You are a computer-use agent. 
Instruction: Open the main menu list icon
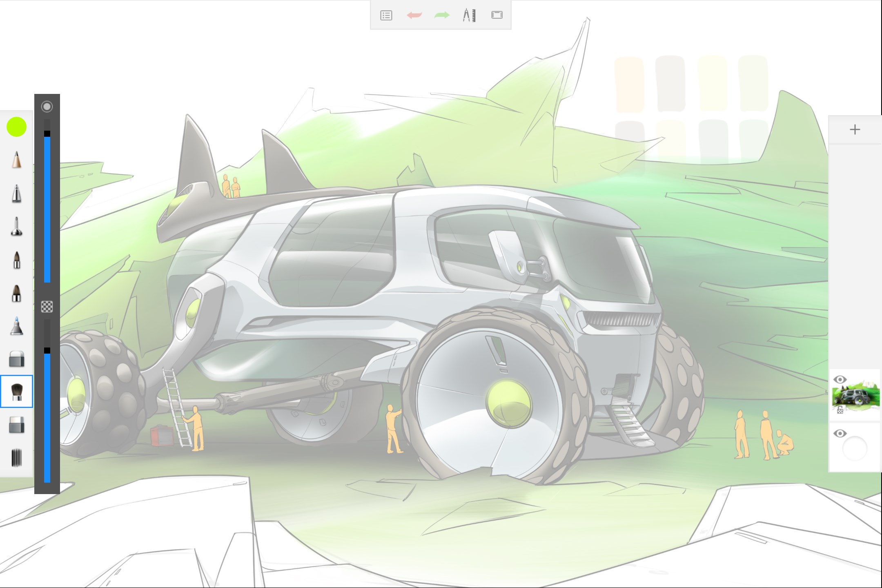pos(386,16)
